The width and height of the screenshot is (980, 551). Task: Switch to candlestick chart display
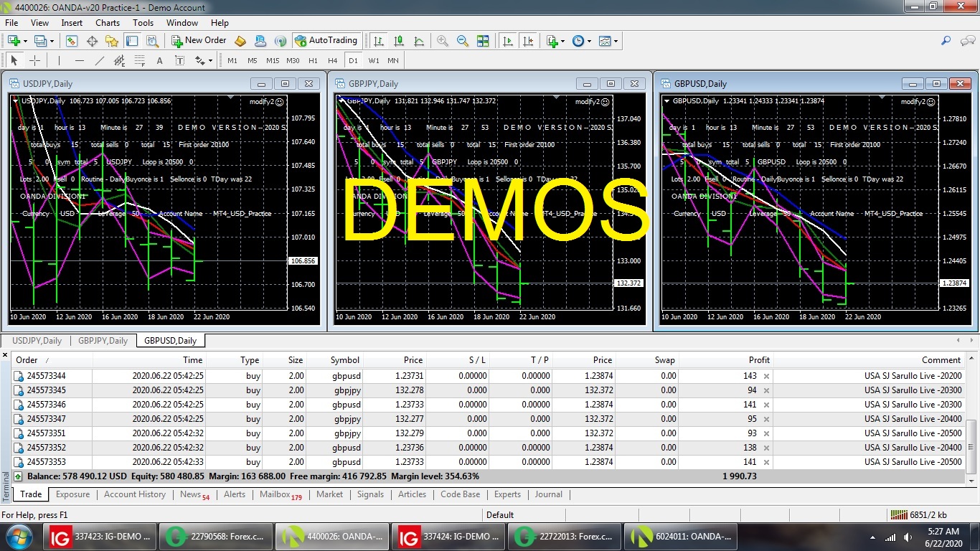(399, 41)
